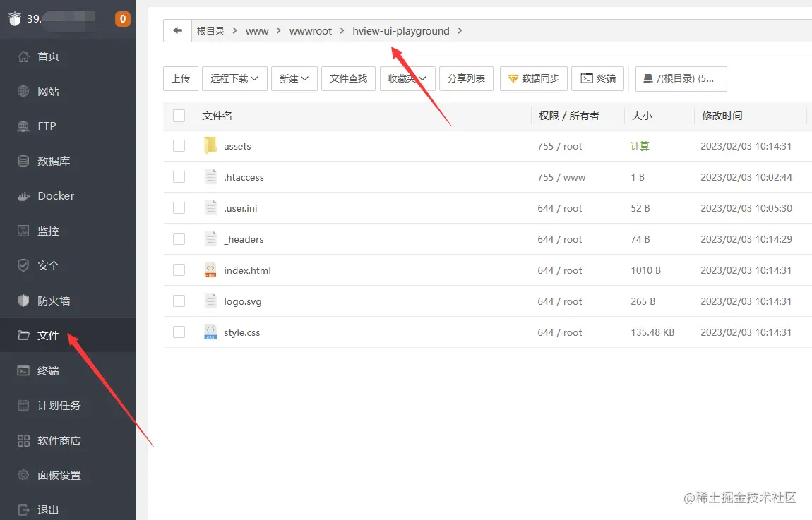Image resolution: width=812 pixels, height=520 pixels.
Task: Open the 新建 dropdown
Action: pos(294,78)
